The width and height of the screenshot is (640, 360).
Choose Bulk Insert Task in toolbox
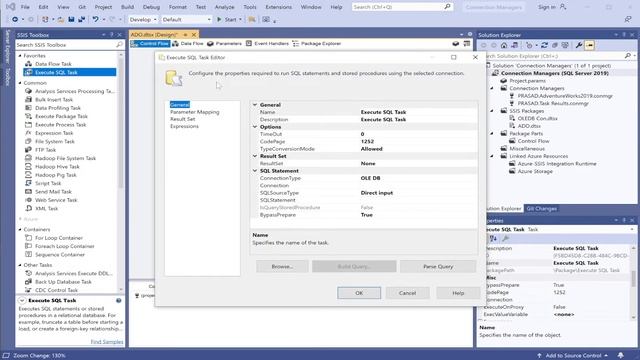pos(54,100)
